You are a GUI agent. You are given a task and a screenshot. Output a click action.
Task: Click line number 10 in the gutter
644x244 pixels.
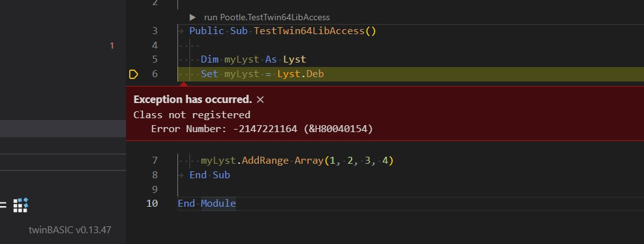[x=152, y=204]
